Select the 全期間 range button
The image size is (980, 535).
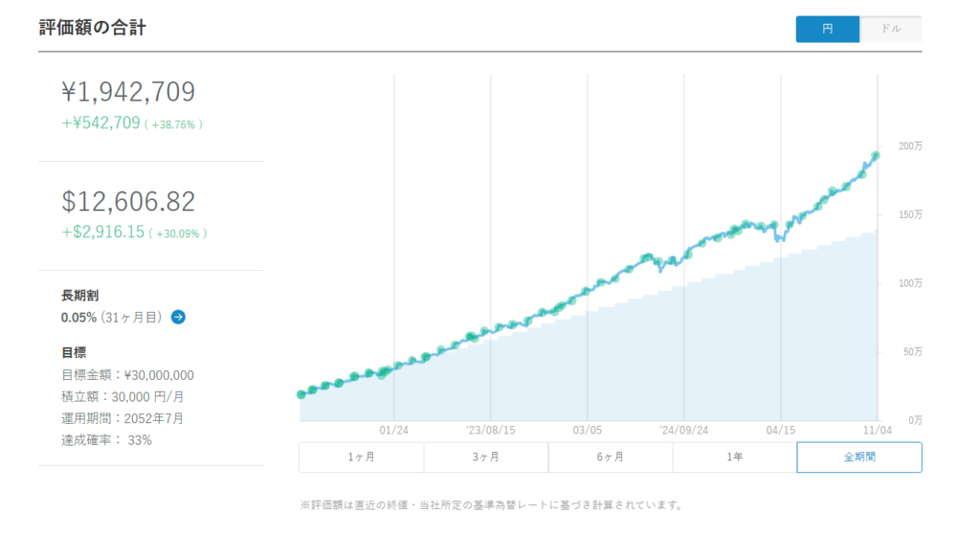[858, 457]
